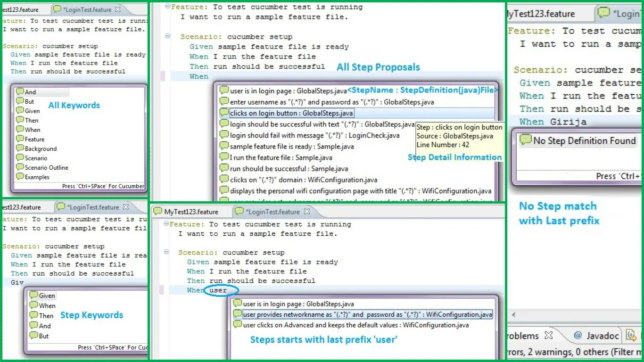This screenshot has width=644, height=362.
Task: Select Scenario keyword above Scenario Outline
Action: [36, 158]
